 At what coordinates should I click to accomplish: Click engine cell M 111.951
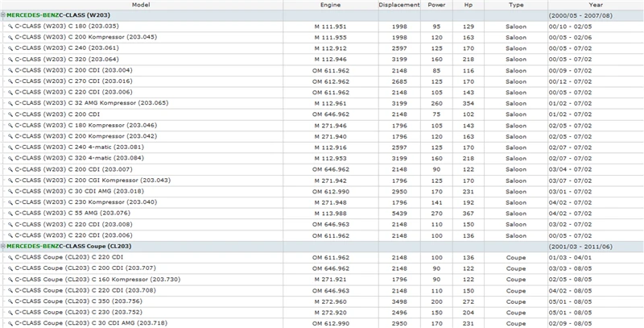330,27
